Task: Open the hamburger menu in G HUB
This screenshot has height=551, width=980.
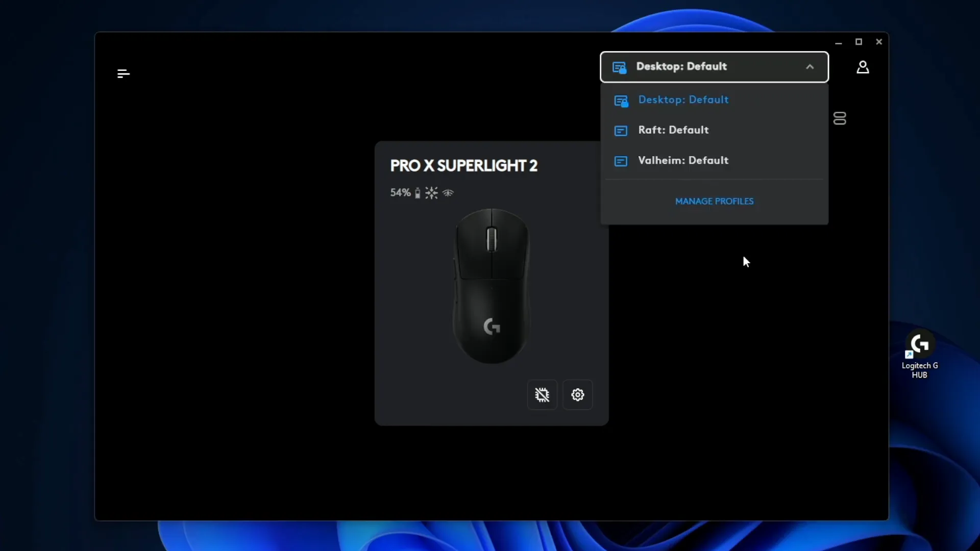Action: click(x=124, y=74)
